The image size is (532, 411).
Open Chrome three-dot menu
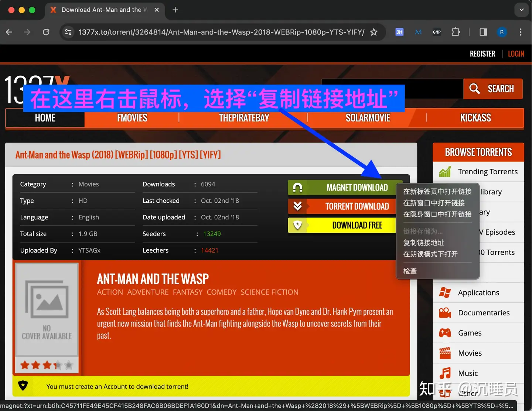point(521,32)
